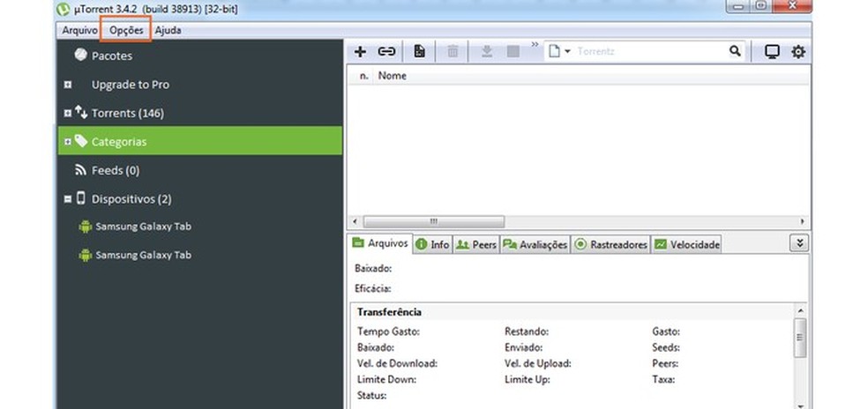Click the detail pane vertical scrollbar thumb
This screenshot has height=409, width=868.
800,338
